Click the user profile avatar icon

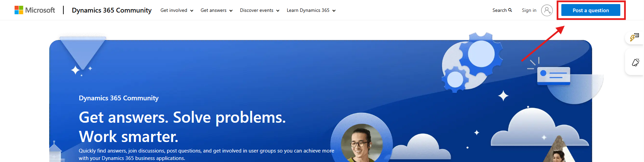(x=547, y=10)
